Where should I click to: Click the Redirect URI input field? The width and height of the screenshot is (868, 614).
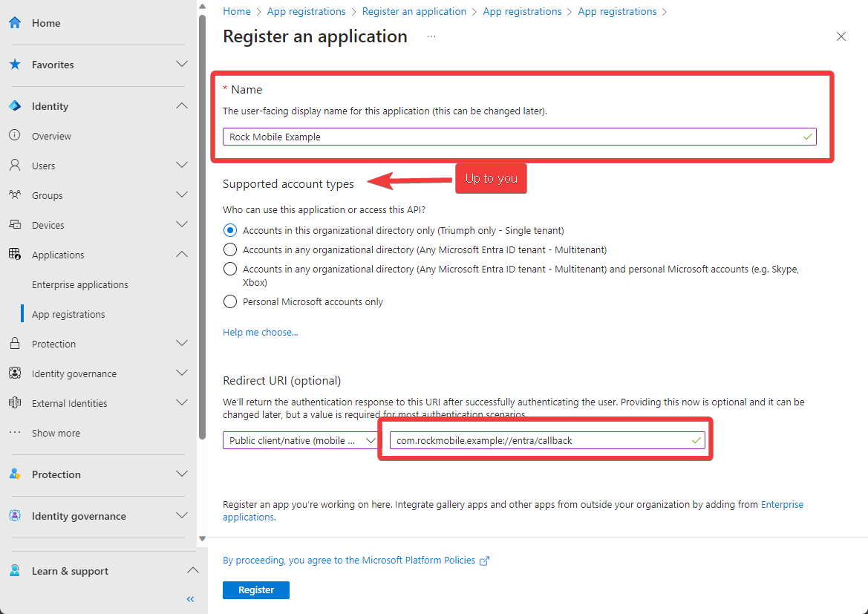[547, 441]
